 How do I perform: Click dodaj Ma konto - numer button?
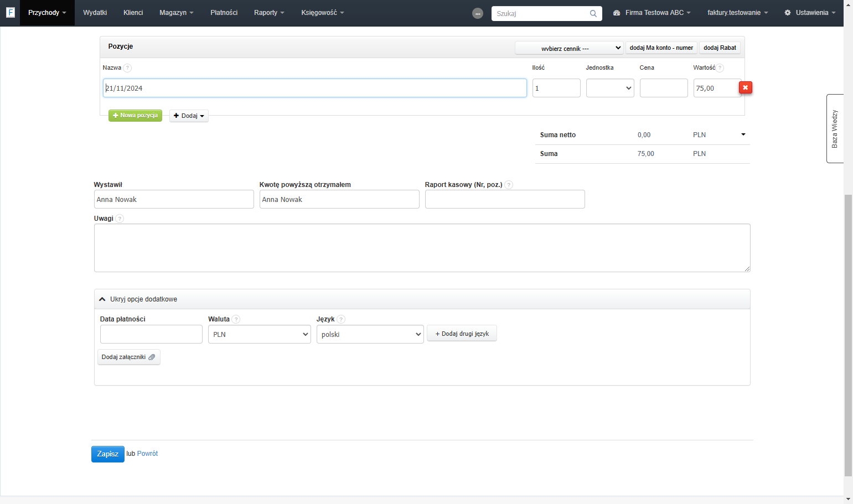(661, 48)
